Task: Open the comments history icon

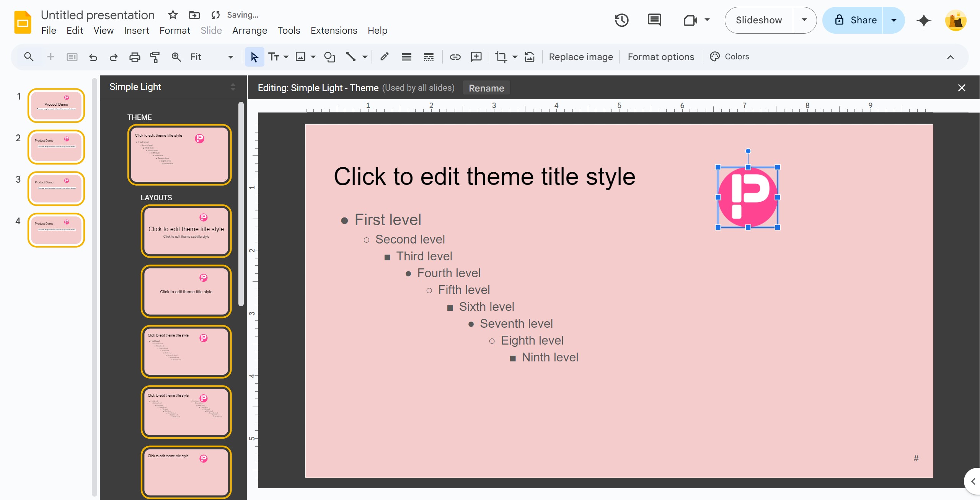Action: (x=654, y=20)
